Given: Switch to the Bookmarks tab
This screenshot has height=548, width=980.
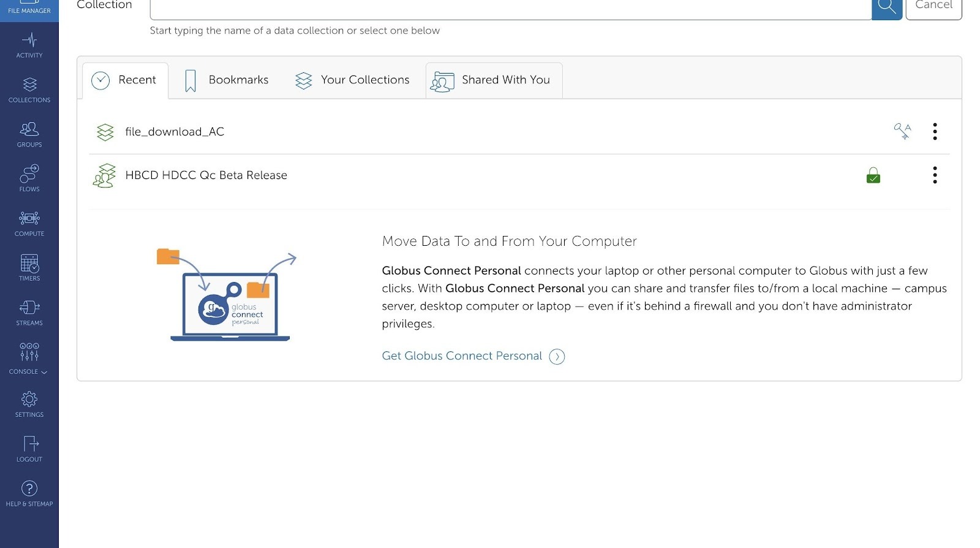Looking at the screenshot, I should click(226, 80).
